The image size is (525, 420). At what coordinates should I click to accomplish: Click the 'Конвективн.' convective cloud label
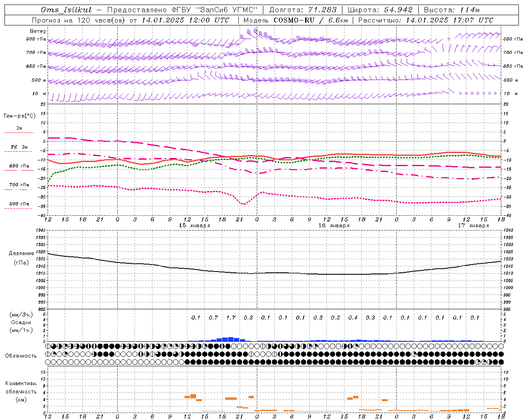(x=21, y=383)
